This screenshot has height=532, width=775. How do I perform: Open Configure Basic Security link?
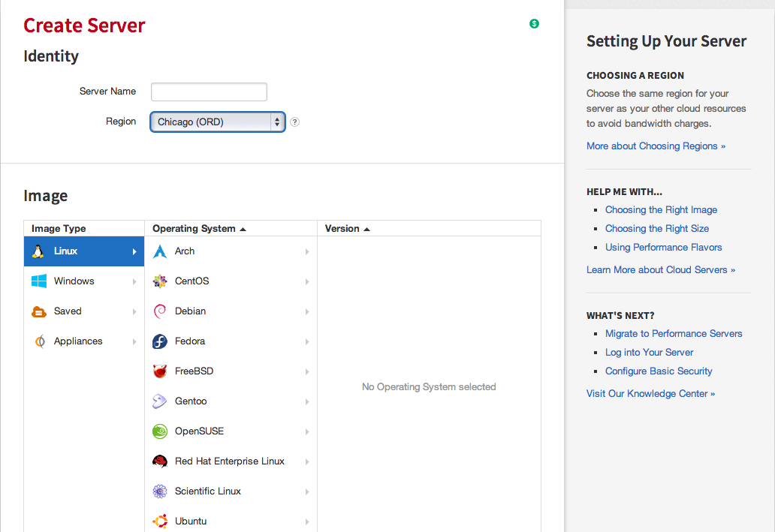pos(659,371)
